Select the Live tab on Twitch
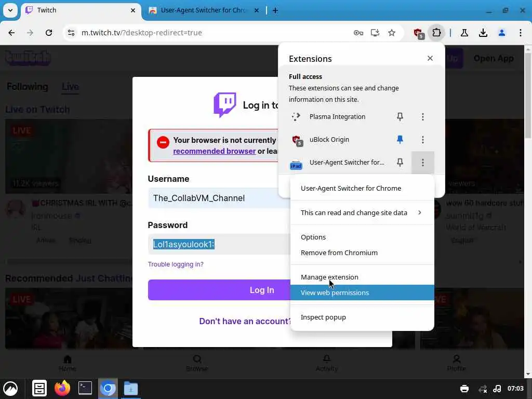532x399 pixels. (70, 87)
